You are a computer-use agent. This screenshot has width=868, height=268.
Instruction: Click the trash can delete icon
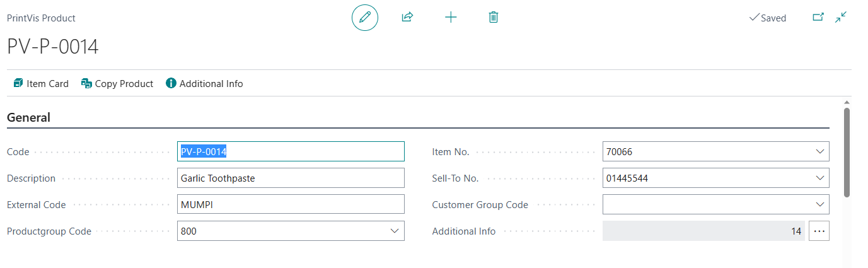(x=494, y=18)
